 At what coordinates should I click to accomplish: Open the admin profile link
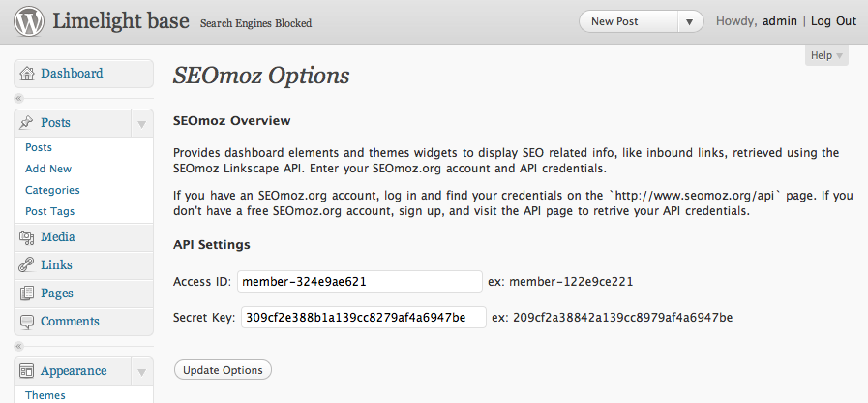coord(779,21)
